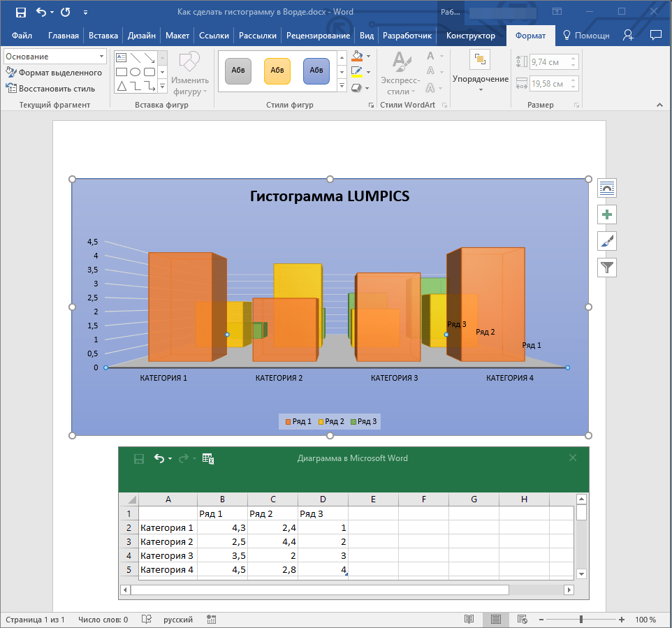Image resolution: width=672 pixels, height=628 pixels.
Task: Click Восстановить стиль button
Action: click(x=50, y=89)
